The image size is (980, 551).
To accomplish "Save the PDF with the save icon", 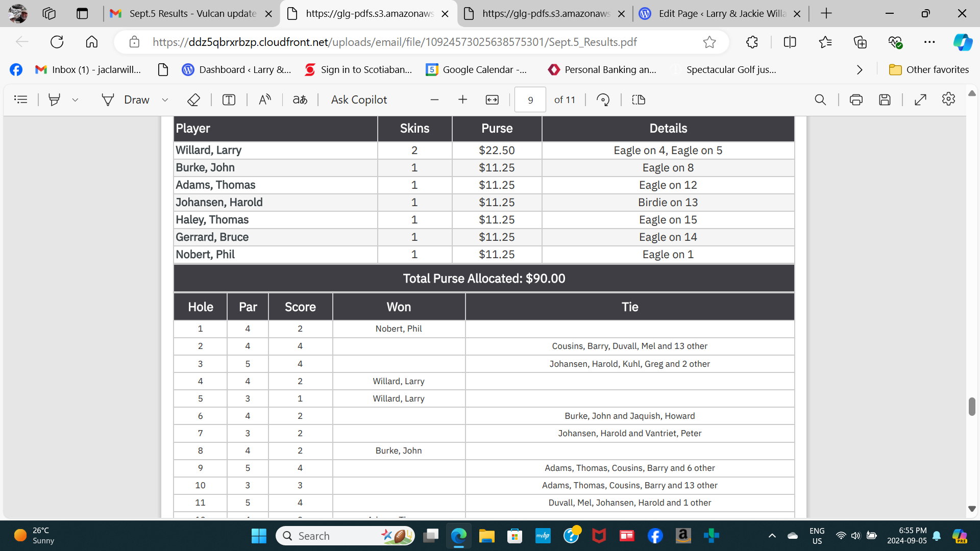I will click(x=885, y=99).
